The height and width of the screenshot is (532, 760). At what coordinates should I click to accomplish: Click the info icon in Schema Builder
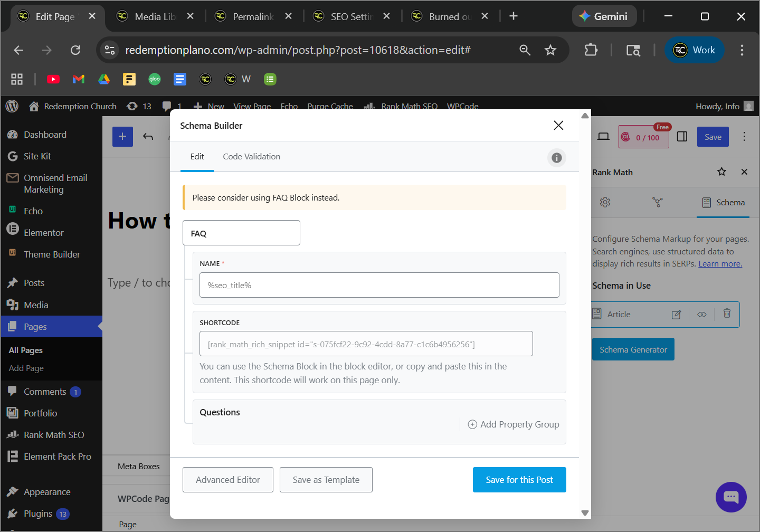click(x=556, y=158)
